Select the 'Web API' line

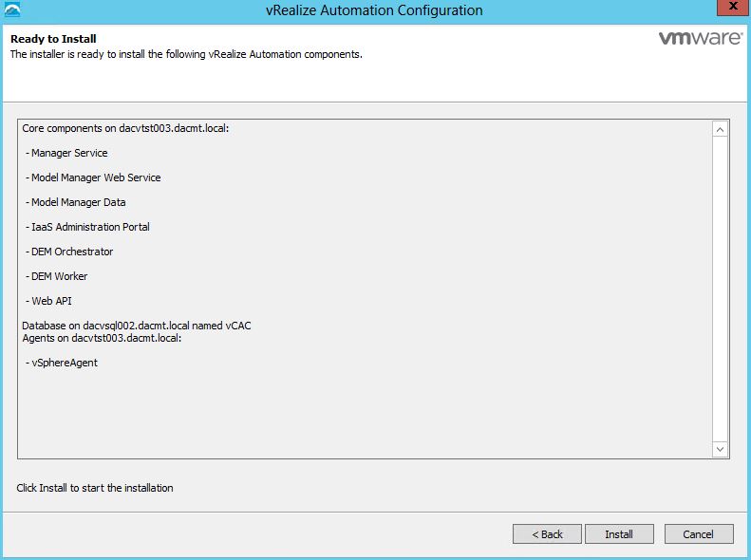coord(48,301)
